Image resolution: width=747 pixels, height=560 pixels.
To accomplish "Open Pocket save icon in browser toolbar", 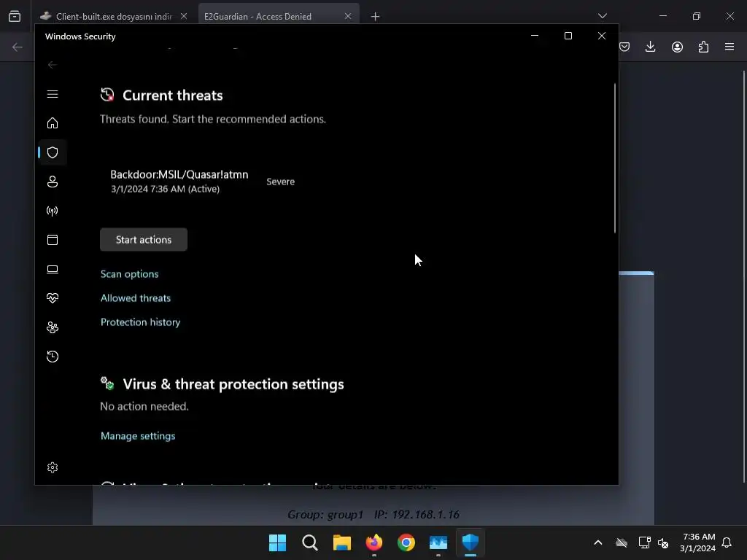I will point(624,47).
